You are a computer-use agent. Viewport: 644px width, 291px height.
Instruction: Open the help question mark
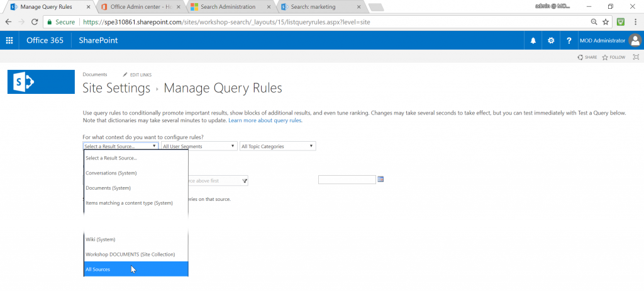(x=569, y=40)
